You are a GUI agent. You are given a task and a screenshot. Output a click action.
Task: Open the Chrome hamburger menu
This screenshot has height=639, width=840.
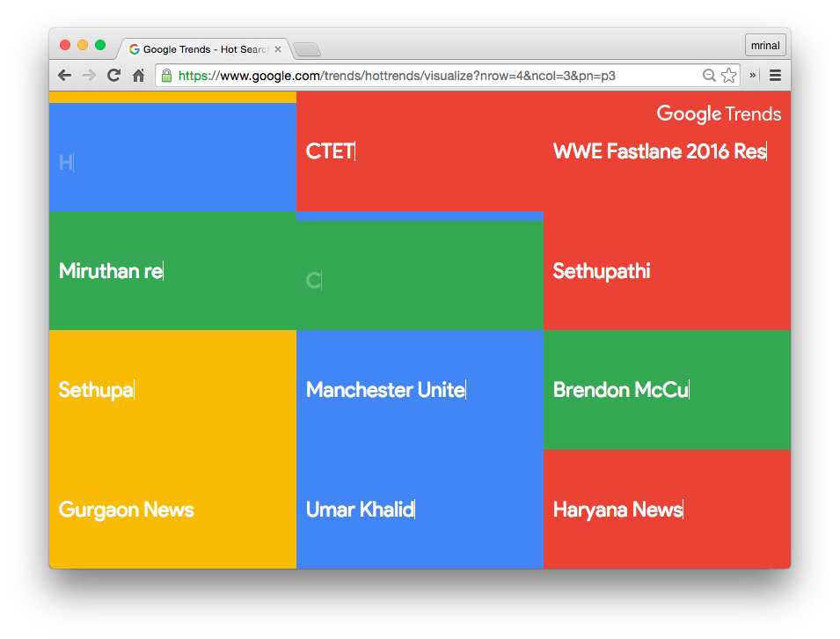[x=775, y=76]
